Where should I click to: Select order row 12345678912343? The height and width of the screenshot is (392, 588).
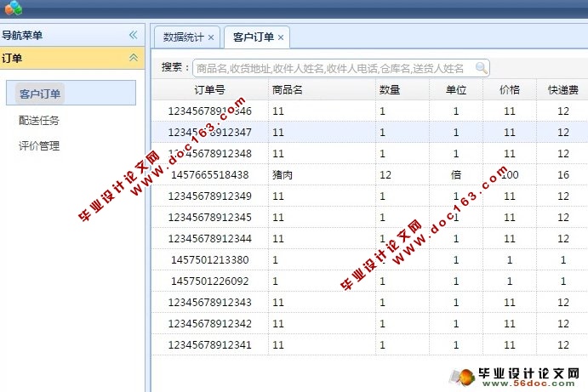pyautogui.click(x=370, y=303)
